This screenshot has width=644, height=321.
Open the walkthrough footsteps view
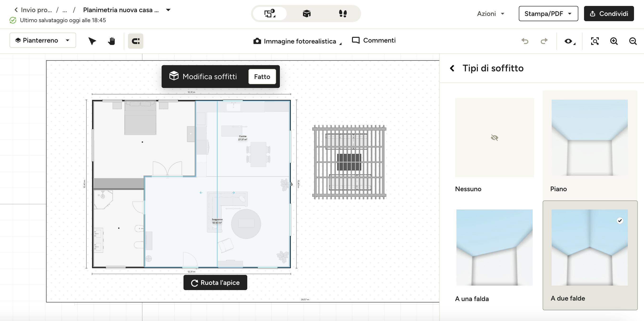[343, 14]
